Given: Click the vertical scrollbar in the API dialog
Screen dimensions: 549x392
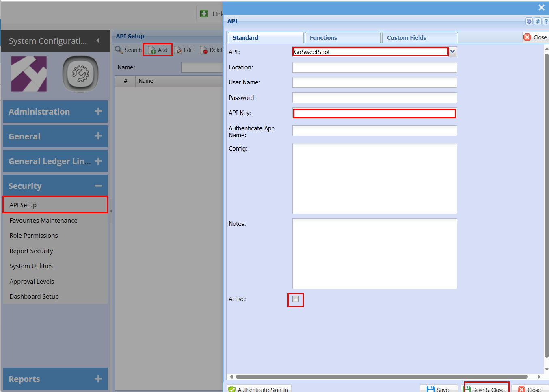Looking at the screenshot, I should click(547, 205).
